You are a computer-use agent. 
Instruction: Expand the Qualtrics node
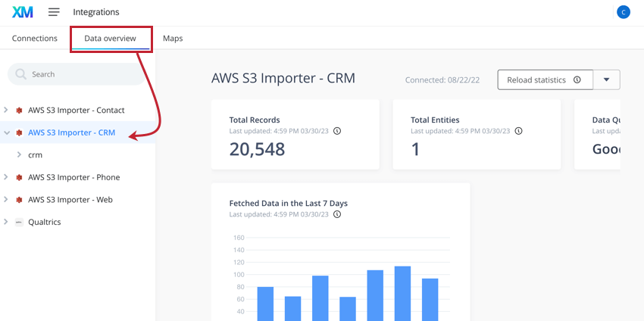(x=6, y=222)
